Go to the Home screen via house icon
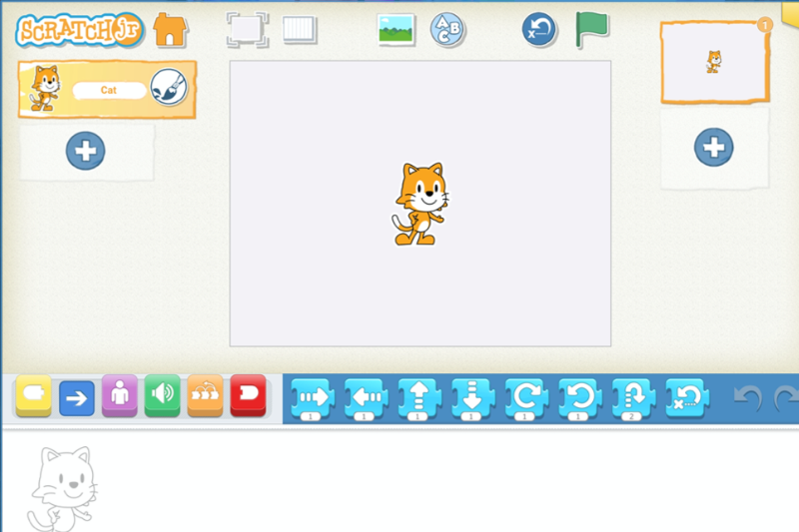 pyautogui.click(x=170, y=30)
